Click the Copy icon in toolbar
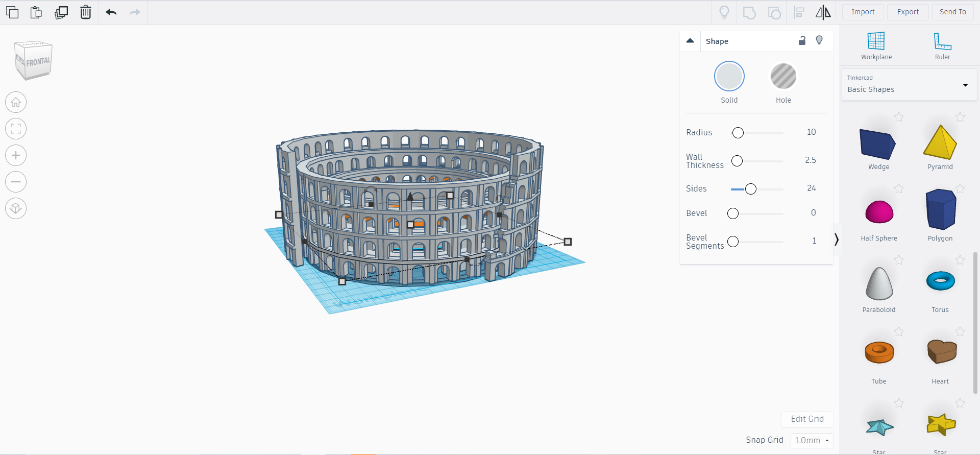 click(x=12, y=12)
